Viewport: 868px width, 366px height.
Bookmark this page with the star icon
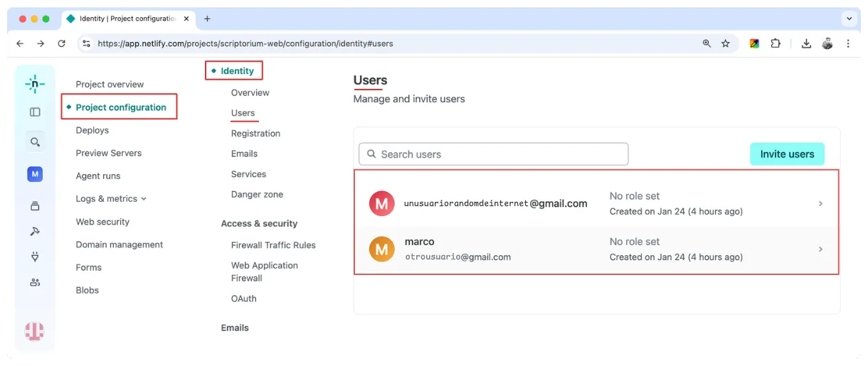coord(726,43)
